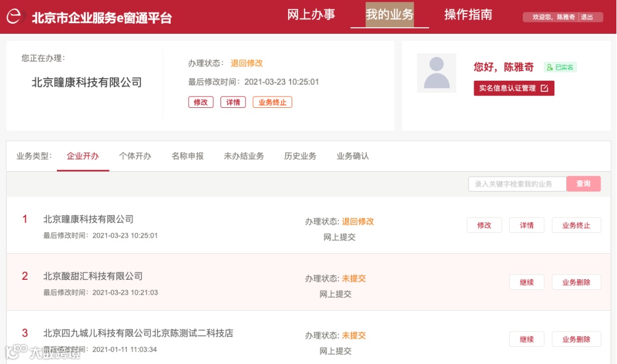Switch to the 名称申报 tab
617x364 pixels.
pos(188,157)
